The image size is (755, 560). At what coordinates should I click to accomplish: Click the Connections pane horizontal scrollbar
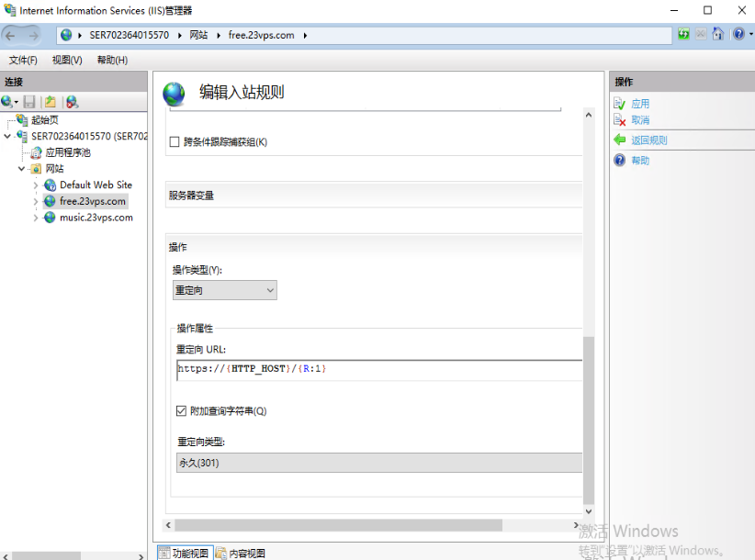point(47,556)
